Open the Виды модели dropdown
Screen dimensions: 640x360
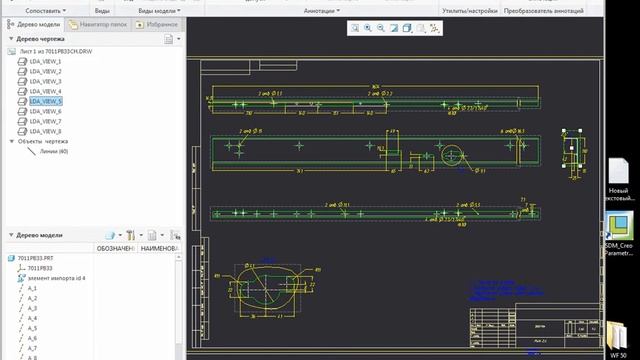point(159,11)
